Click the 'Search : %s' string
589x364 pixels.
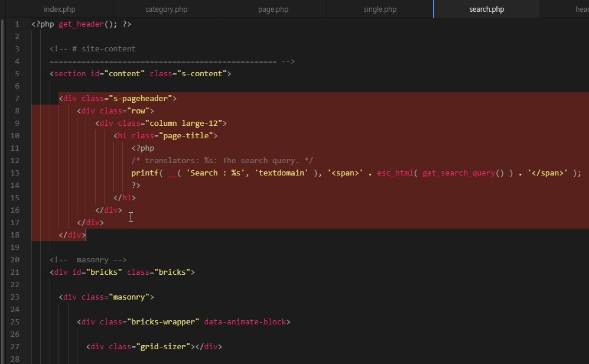point(215,173)
